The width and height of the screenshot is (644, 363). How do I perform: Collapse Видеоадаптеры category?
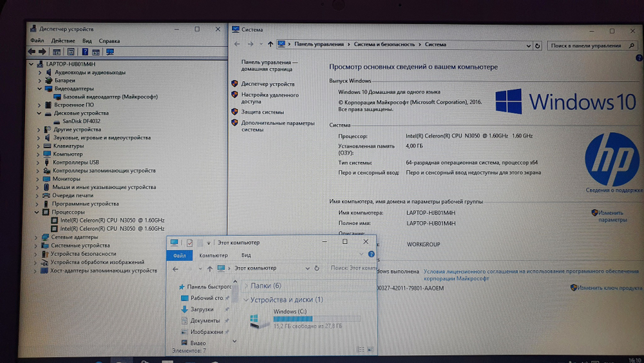pos(40,88)
